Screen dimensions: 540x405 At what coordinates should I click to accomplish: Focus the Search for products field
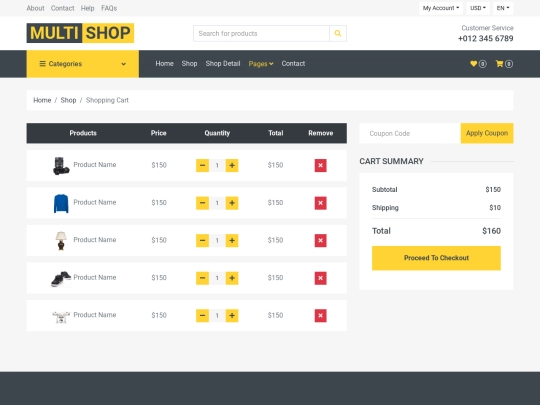[x=261, y=33]
